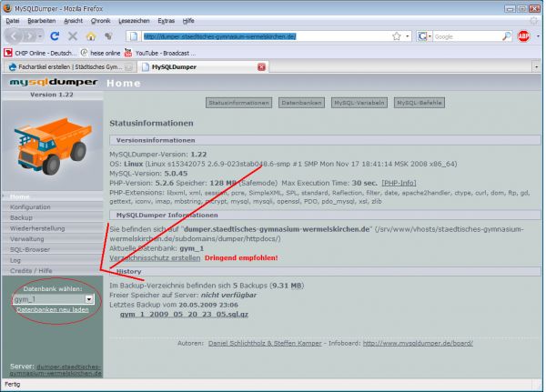Open the Adblock Plus ABP icon

(x=524, y=36)
